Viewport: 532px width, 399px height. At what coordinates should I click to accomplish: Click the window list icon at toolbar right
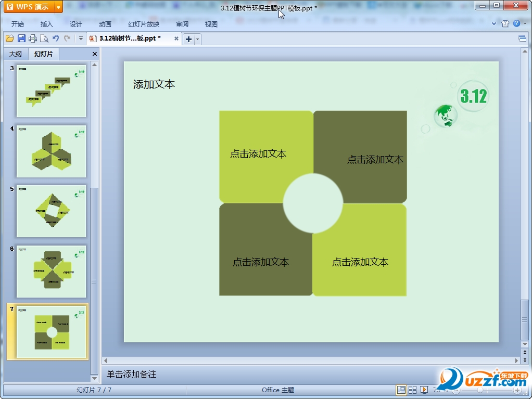(522, 38)
